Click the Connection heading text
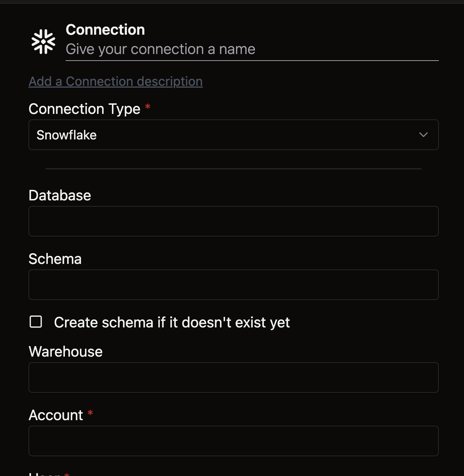The image size is (464, 476). tap(105, 30)
